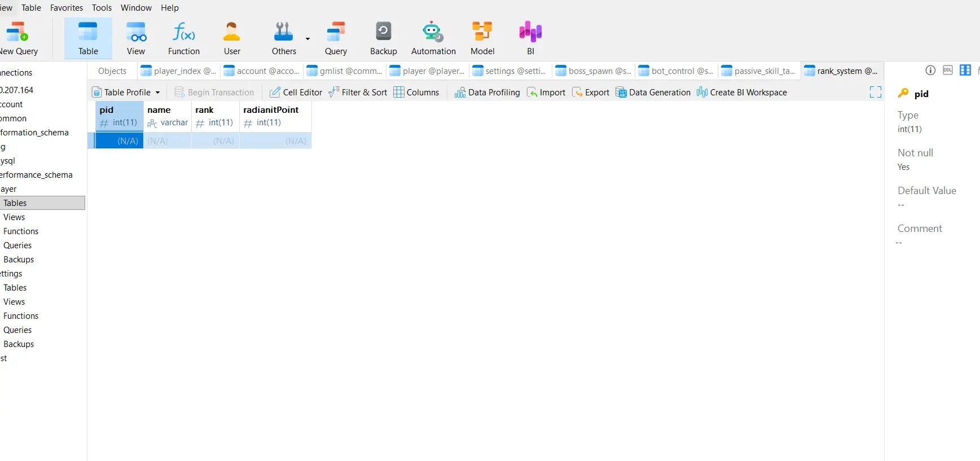Expand the Table Profile dropdown
Viewport: 980px width, 461px height.
coord(158,93)
